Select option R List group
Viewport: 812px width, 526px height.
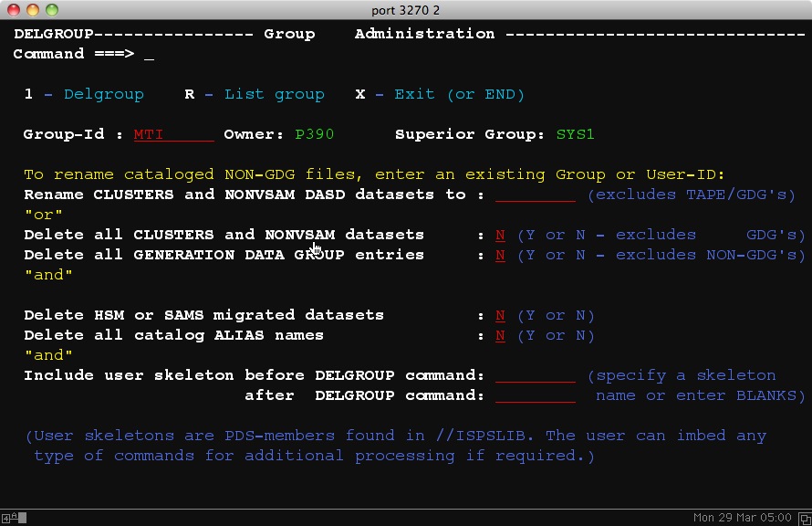(x=255, y=94)
